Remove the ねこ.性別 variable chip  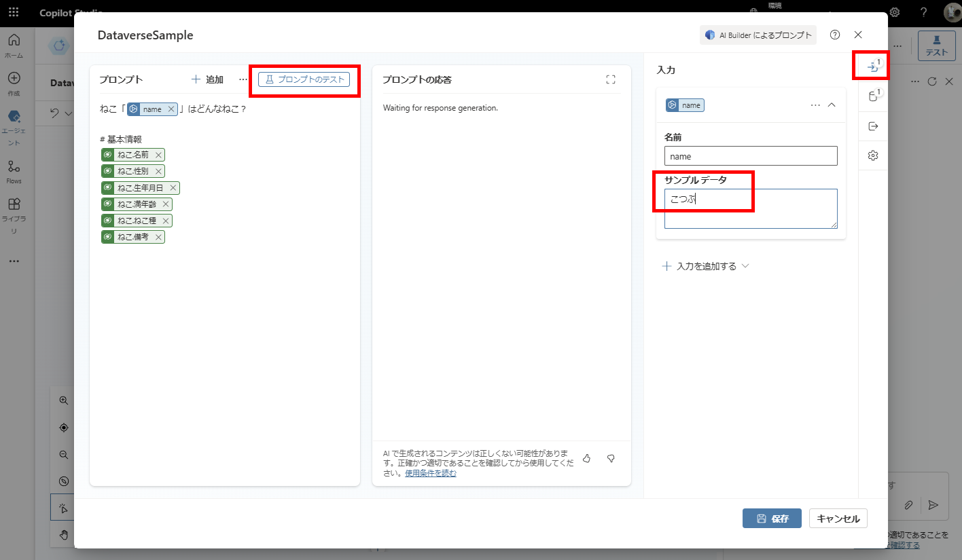(158, 170)
